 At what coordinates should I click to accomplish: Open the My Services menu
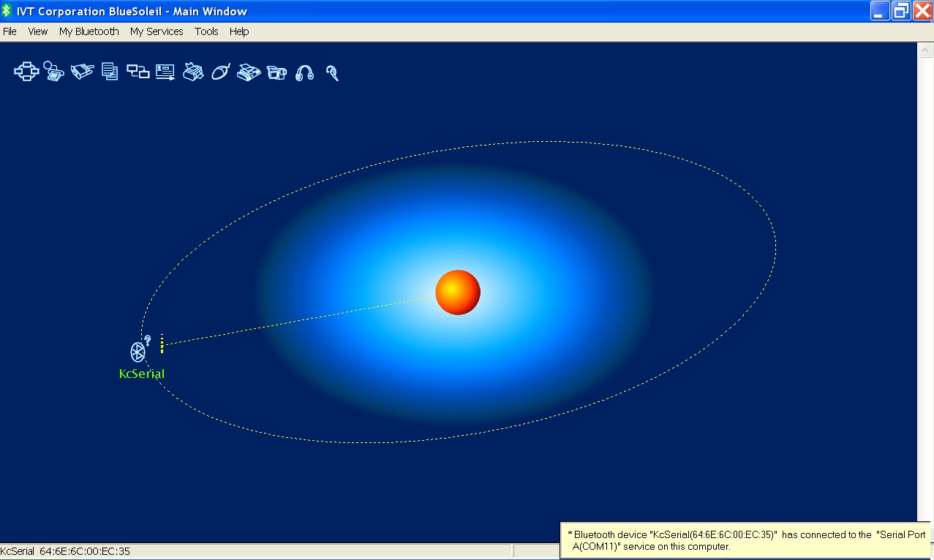[157, 31]
